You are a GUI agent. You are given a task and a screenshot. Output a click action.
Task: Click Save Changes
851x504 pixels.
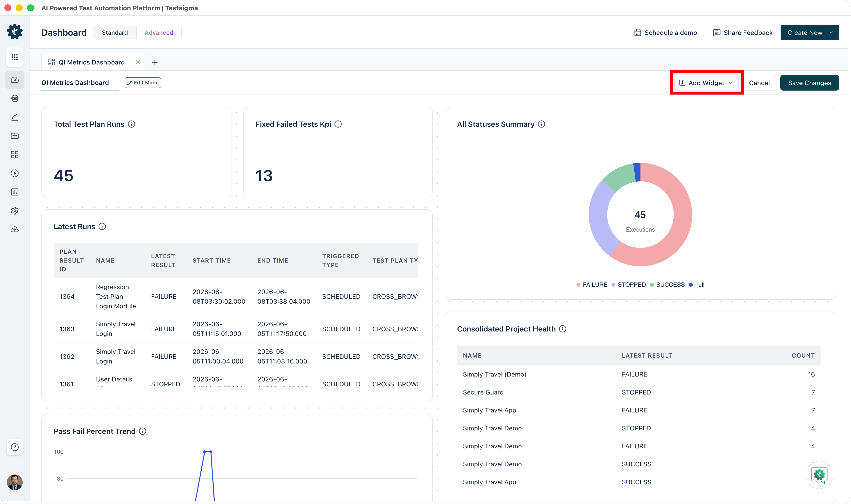click(809, 83)
